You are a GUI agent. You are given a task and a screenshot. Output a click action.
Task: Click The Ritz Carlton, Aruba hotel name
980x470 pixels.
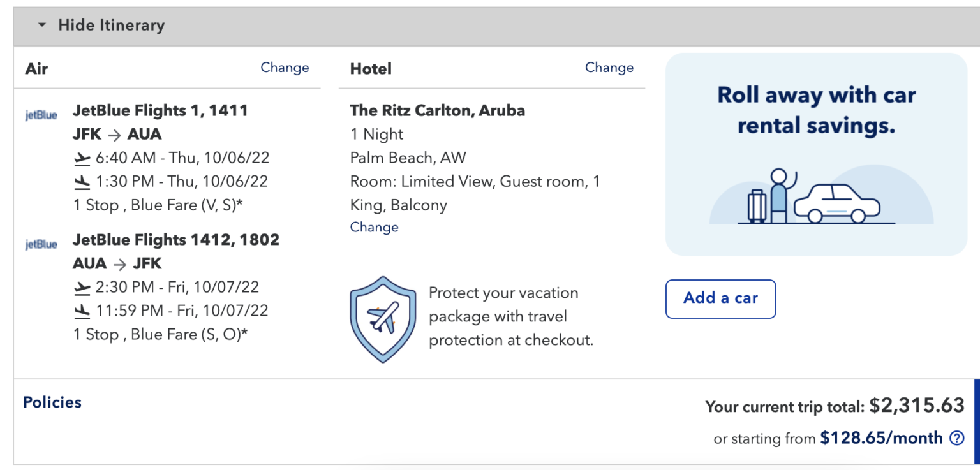point(438,110)
